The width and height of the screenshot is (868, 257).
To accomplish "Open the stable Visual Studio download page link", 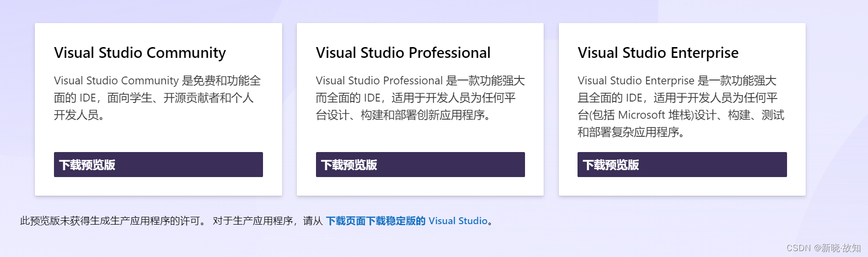I will tap(407, 221).
